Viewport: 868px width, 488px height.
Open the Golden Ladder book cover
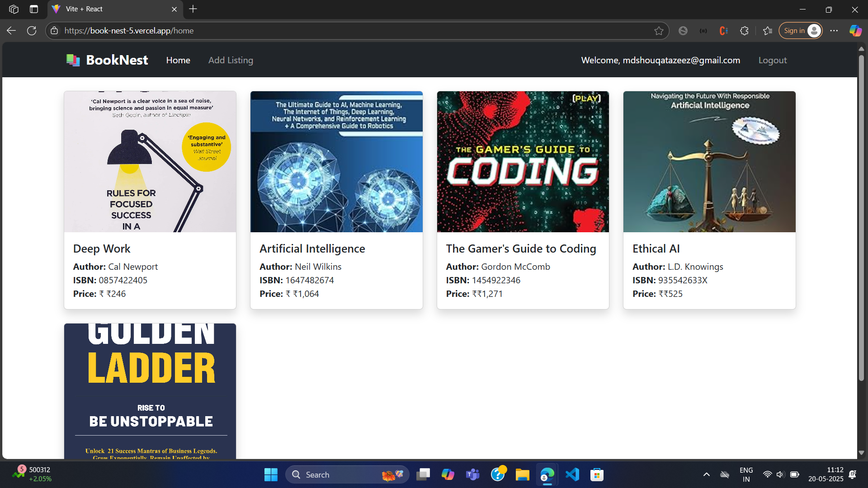[150, 391]
